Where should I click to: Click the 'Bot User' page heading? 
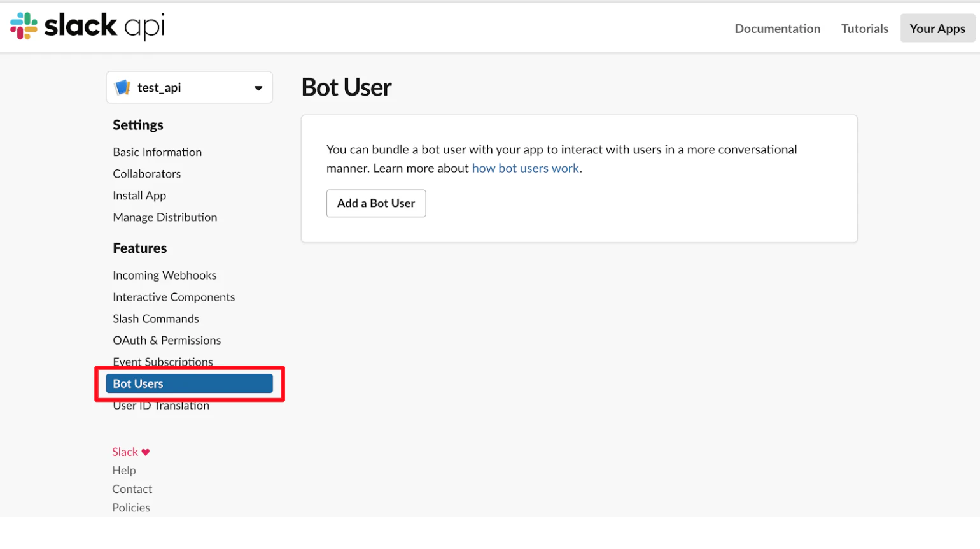click(x=347, y=87)
